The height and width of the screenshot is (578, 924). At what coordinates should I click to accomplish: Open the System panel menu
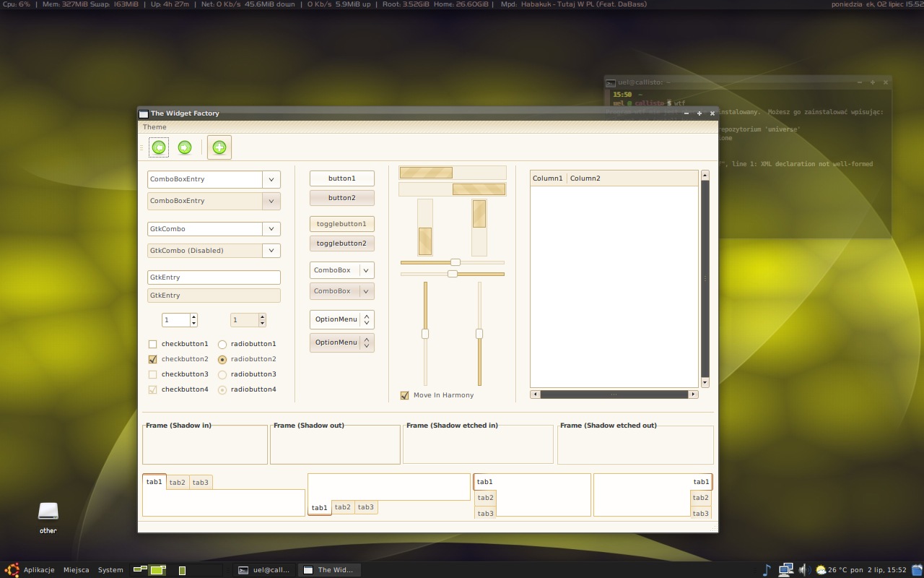(x=110, y=570)
